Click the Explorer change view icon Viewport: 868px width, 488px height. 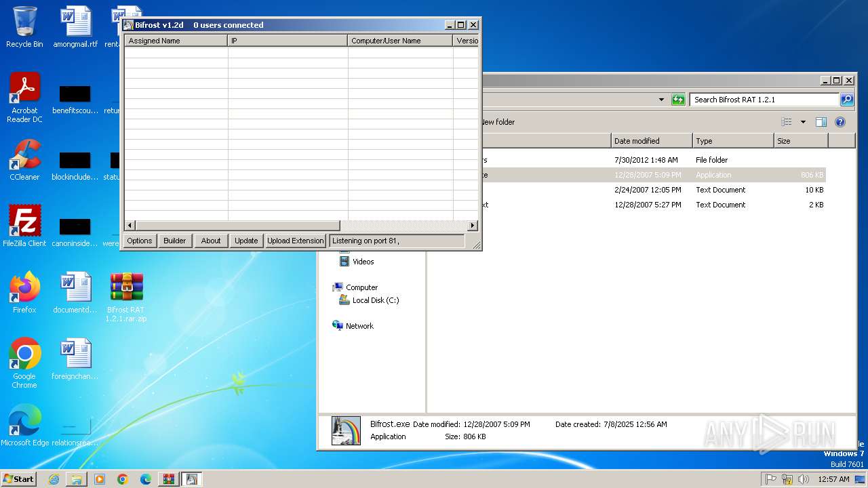pos(787,122)
